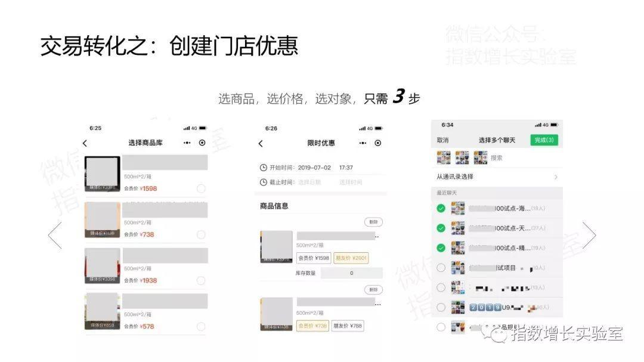Expand 从通讯录选择 with its chevron

click(555, 177)
